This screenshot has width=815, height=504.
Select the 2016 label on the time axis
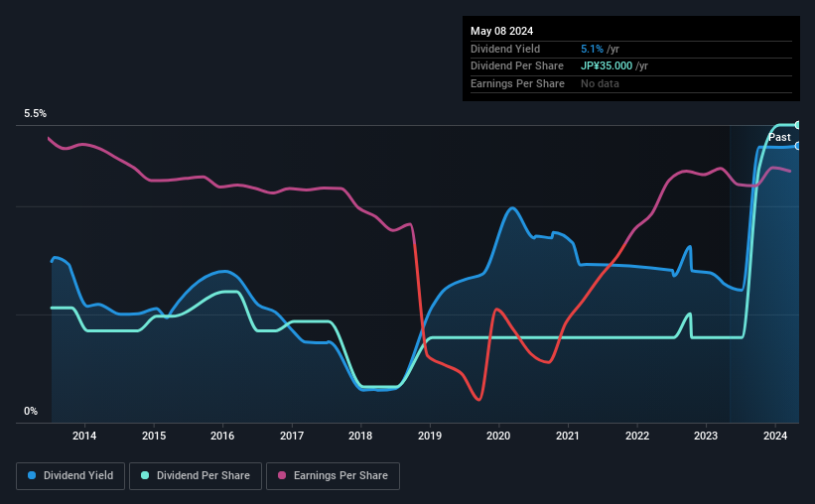[222, 436]
